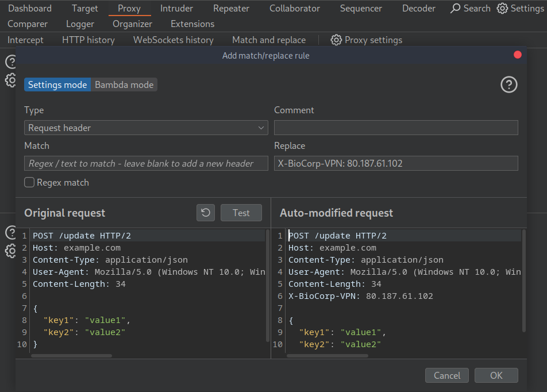Open the Type dropdown showing Request header
The image size is (547, 392).
[x=146, y=127]
